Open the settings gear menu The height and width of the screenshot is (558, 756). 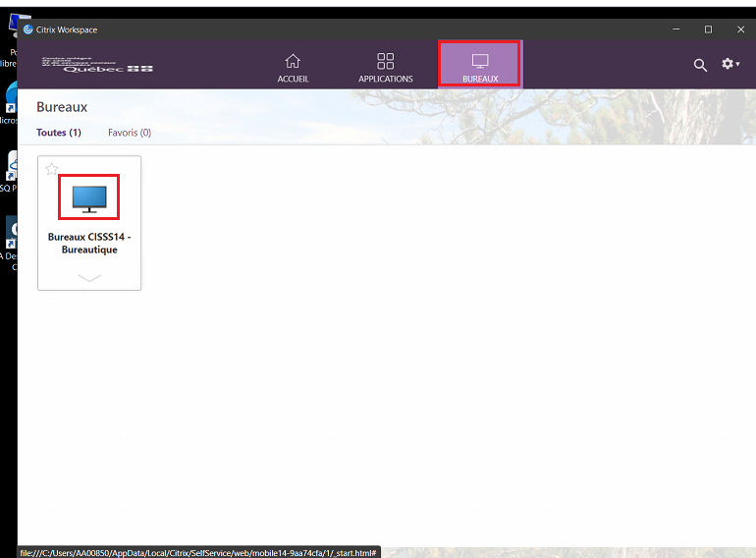pos(730,64)
